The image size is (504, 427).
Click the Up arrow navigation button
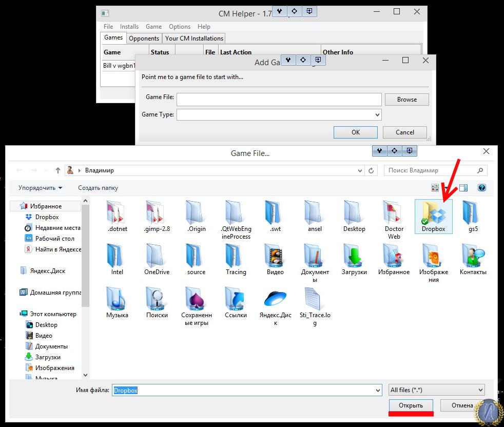pyautogui.click(x=57, y=170)
